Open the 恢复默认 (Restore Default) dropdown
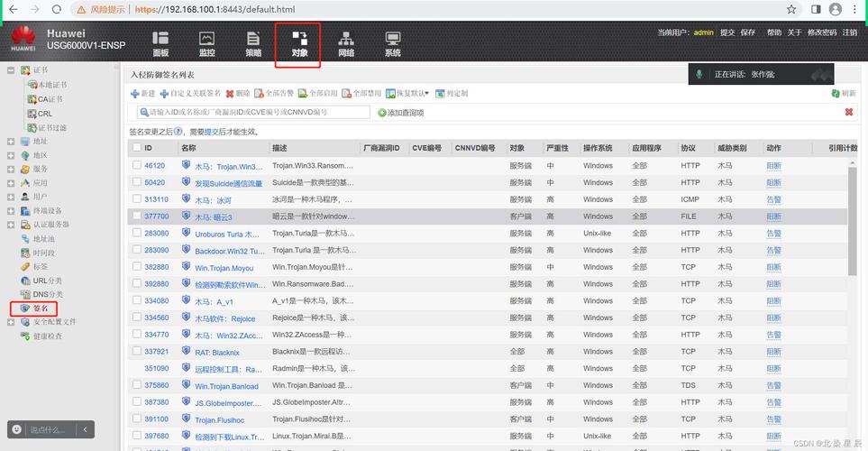Screen dimensions: 868x451 [x=407, y=93]
